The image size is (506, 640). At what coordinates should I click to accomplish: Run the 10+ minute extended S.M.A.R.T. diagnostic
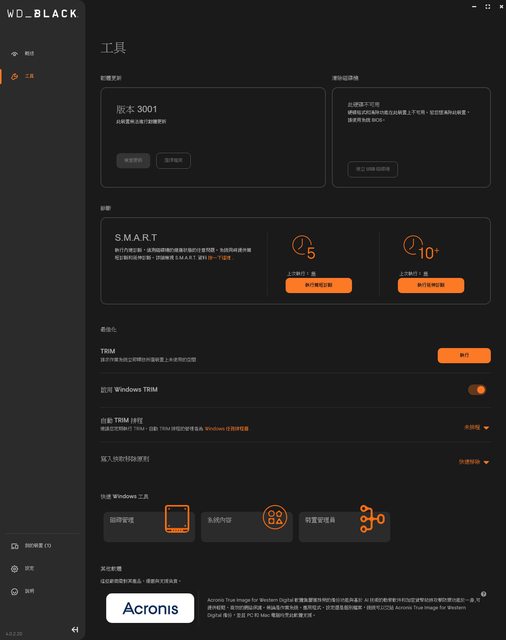coord(431,285)
